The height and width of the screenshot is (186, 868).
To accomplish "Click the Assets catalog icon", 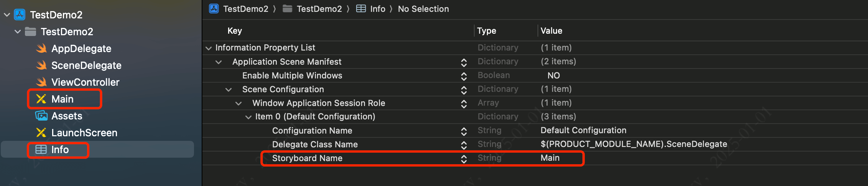I will (x=41, y=116).
